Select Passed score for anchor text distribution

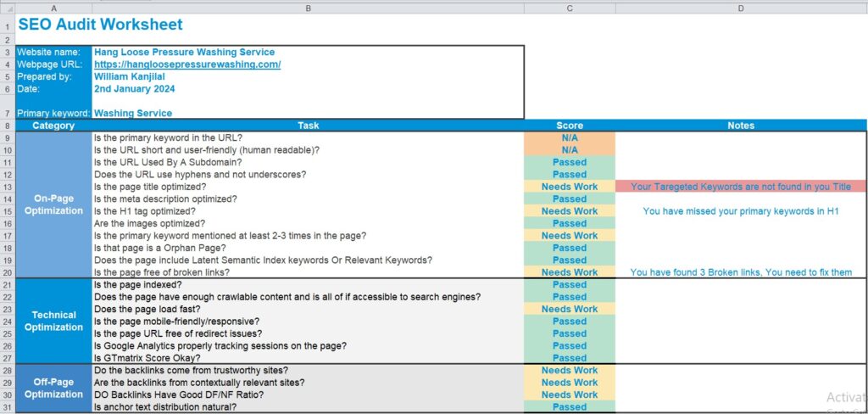[570, 407]
